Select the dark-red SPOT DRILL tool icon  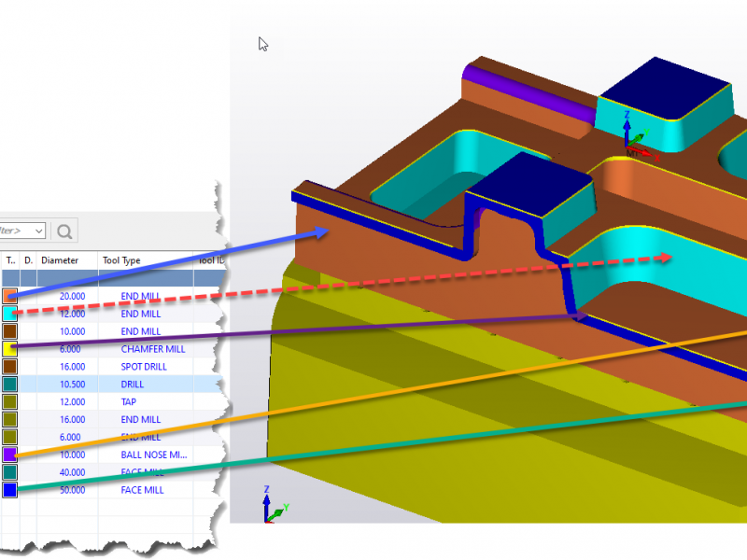click(x=11, y=367)
